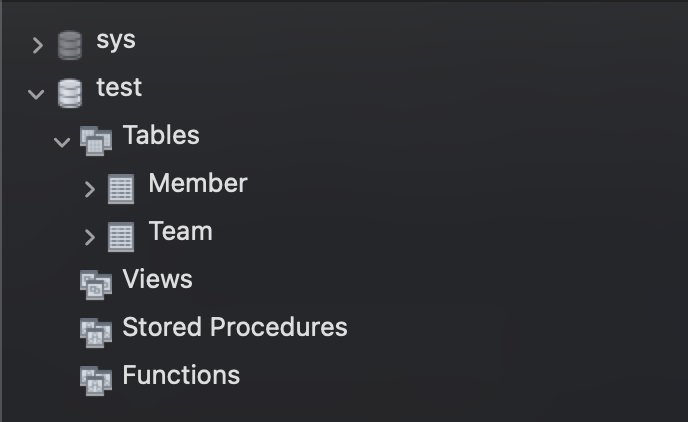Viewport: 688px width, 422px height.
Task: Click the test database cylinder icon
Action: click(70, 93)
